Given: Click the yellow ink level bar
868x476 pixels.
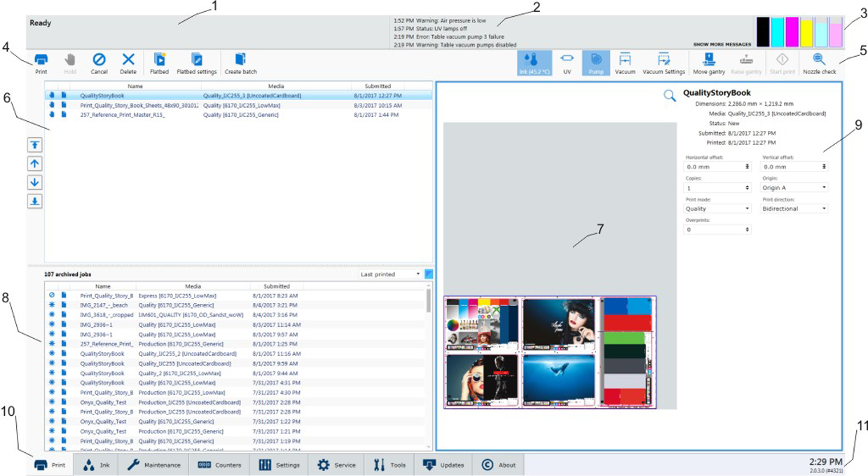Looking at the screenshot, I should coord(806,32).
